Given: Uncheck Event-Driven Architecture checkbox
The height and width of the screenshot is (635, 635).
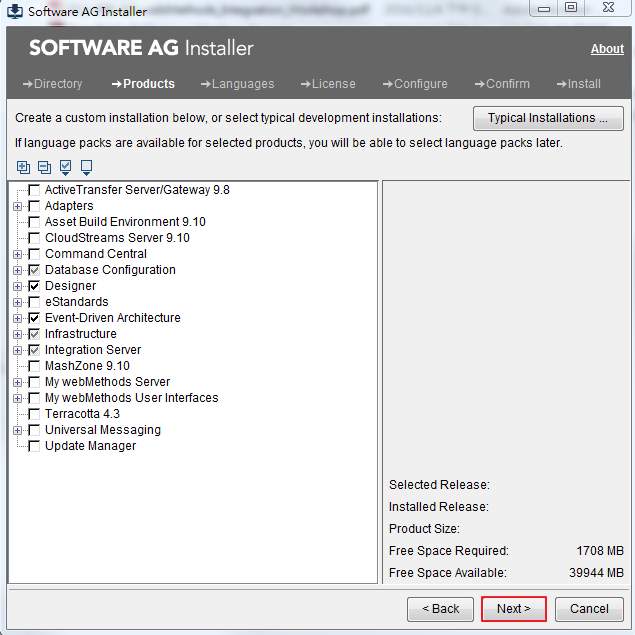Looking at the screenshot, I should (x=34, y=318).
